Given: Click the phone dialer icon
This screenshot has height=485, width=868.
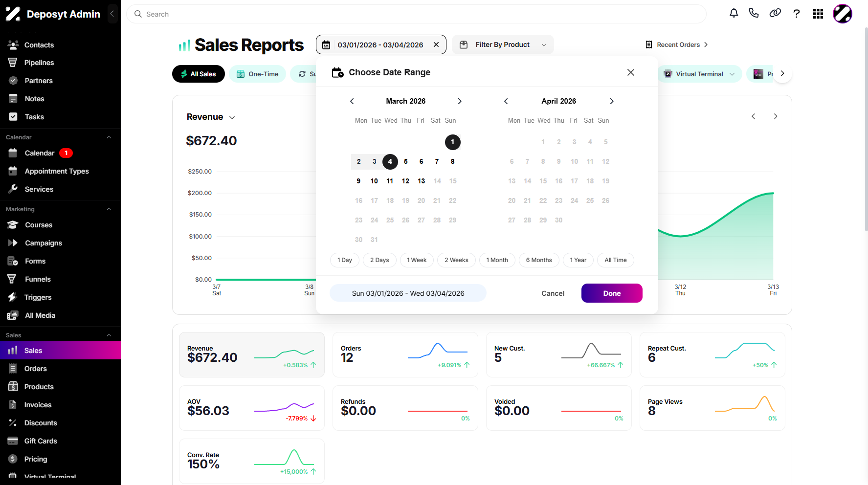Looking at the screenshot, I should 754,14.
